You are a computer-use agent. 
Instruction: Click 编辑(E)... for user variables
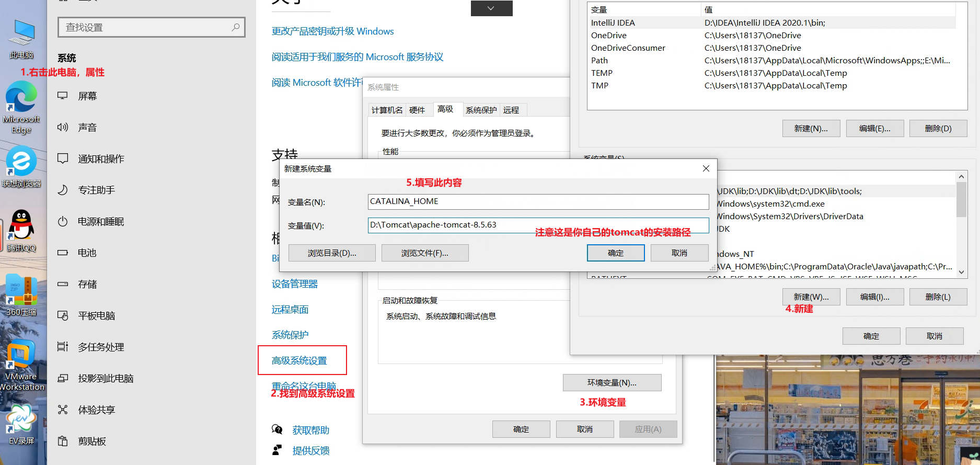pyautogui.click(x=875, y=129)
